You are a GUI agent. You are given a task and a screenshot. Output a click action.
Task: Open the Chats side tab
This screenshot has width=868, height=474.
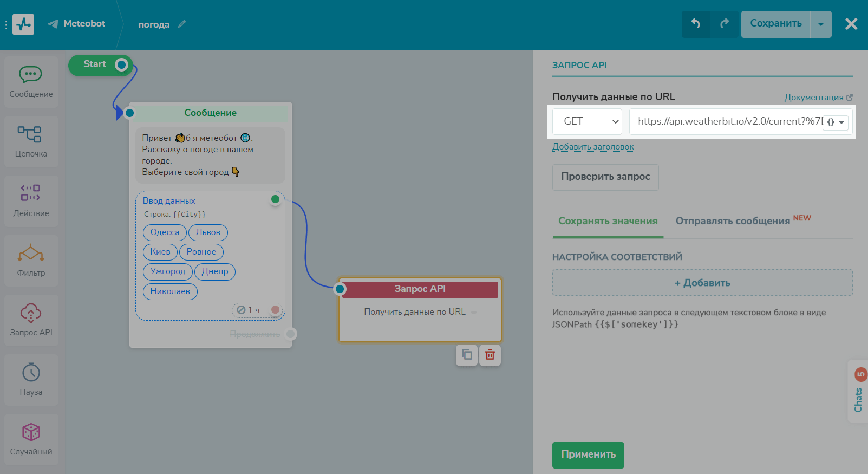[858, 392]
